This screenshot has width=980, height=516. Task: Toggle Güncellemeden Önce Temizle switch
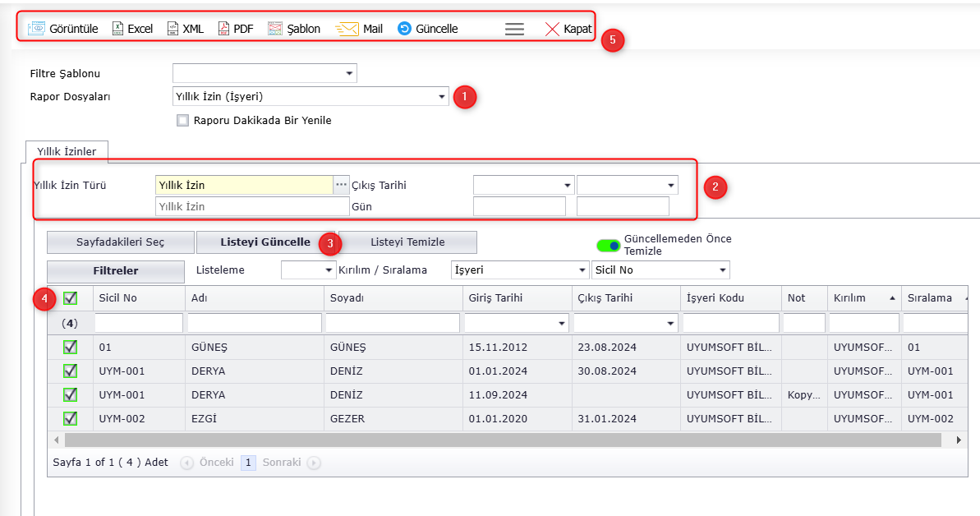tap(608, 246)
